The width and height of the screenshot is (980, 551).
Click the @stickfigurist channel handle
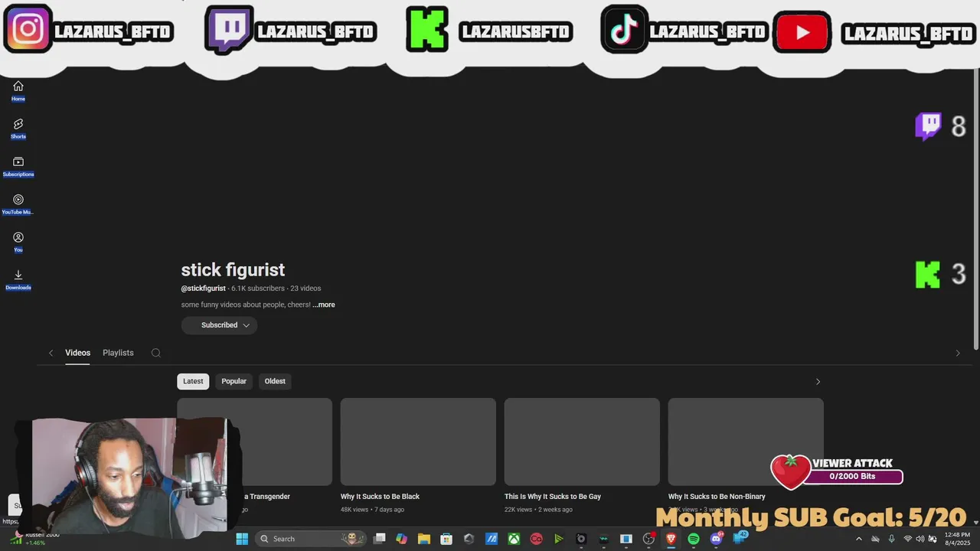pos(203,289)
